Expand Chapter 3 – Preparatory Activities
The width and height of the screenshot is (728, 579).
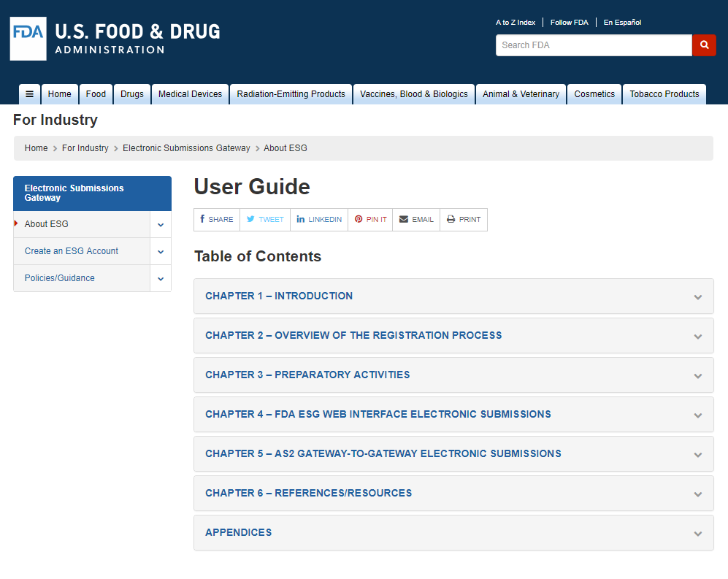(453, 375)
